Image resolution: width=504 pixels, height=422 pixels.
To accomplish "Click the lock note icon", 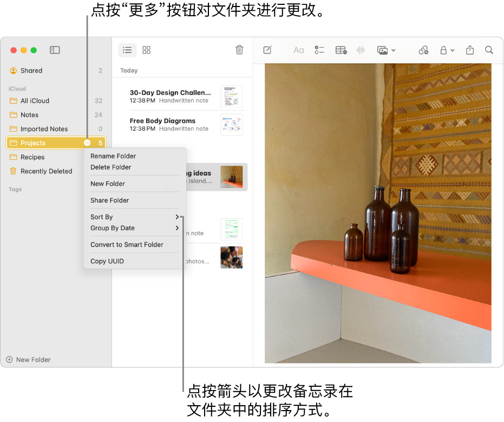I will click(443, 50).
